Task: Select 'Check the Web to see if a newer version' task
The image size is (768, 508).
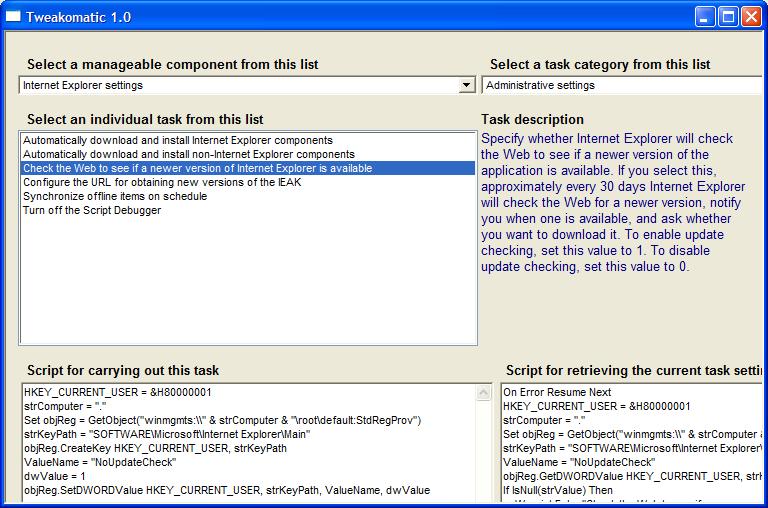Action: tap(248, 168)
